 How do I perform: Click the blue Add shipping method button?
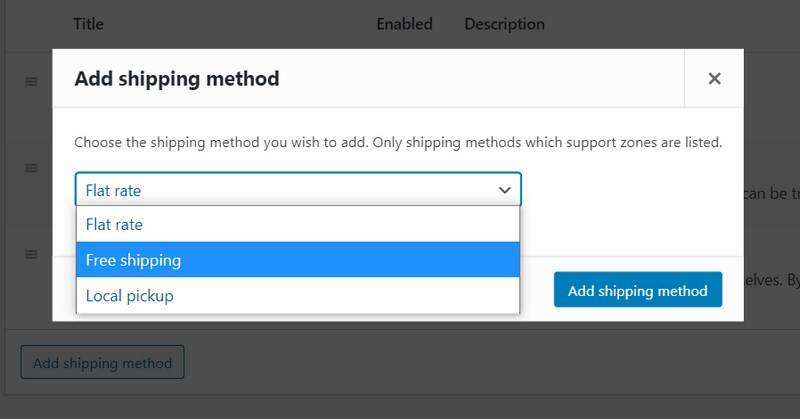[638, 290]
